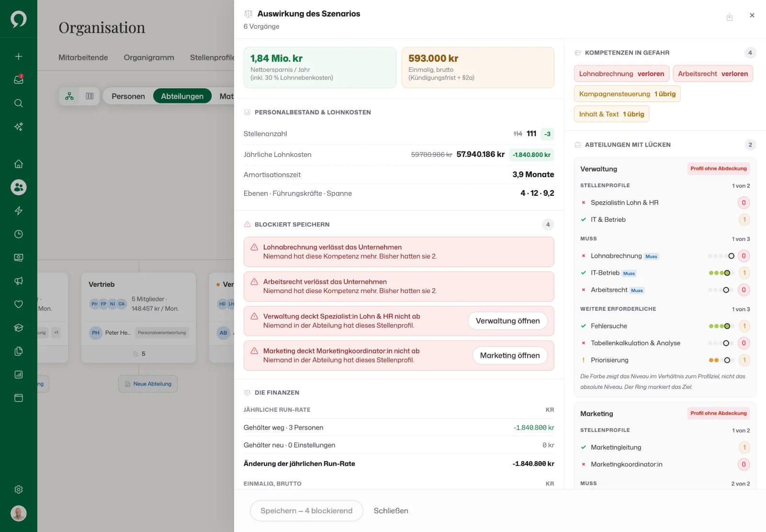The image size is (766, 532).
Task: Open the Stellenprofile tab
Action: coord(212,57)
